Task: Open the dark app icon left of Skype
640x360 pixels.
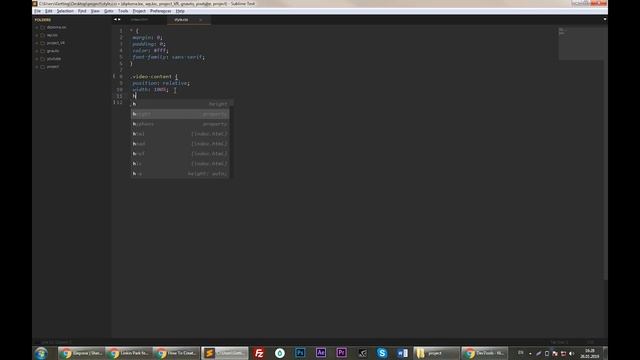Action: pos(362,353)
